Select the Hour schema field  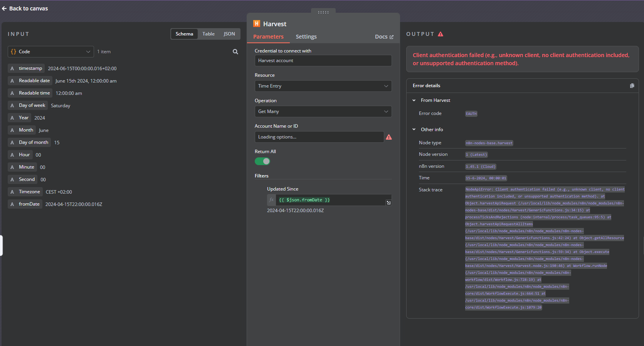click(x=20, y=155)
